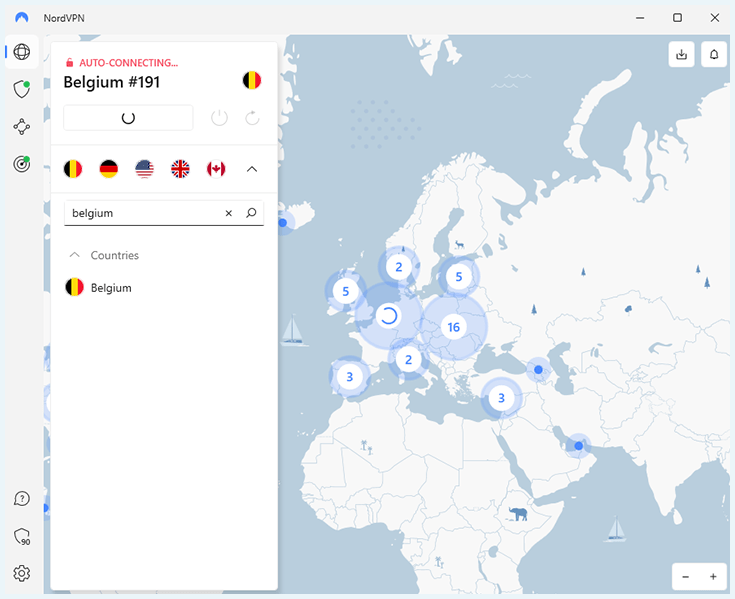Click the map marker near the UAE
Screen dimensions: 735x599
[578, 446]
